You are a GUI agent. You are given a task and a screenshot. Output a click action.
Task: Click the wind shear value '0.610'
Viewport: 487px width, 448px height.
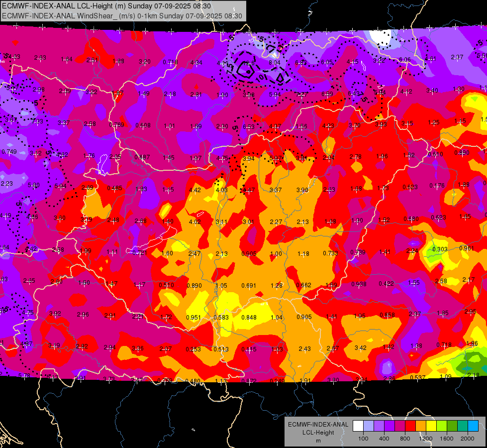435,154
